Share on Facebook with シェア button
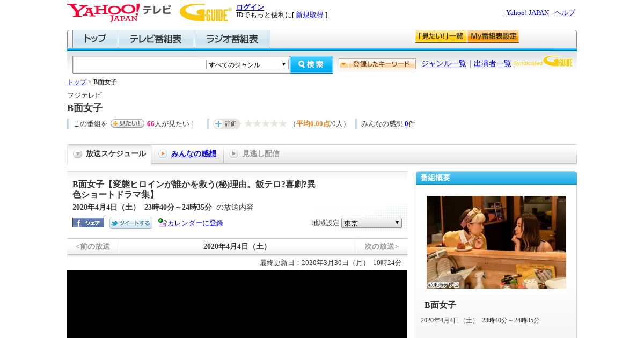 coord(88,223)
